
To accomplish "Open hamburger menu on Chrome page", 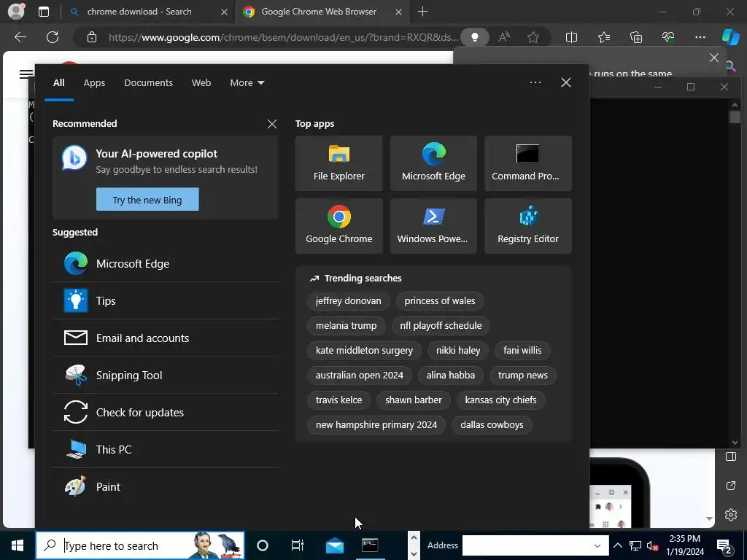I will 26,74.
